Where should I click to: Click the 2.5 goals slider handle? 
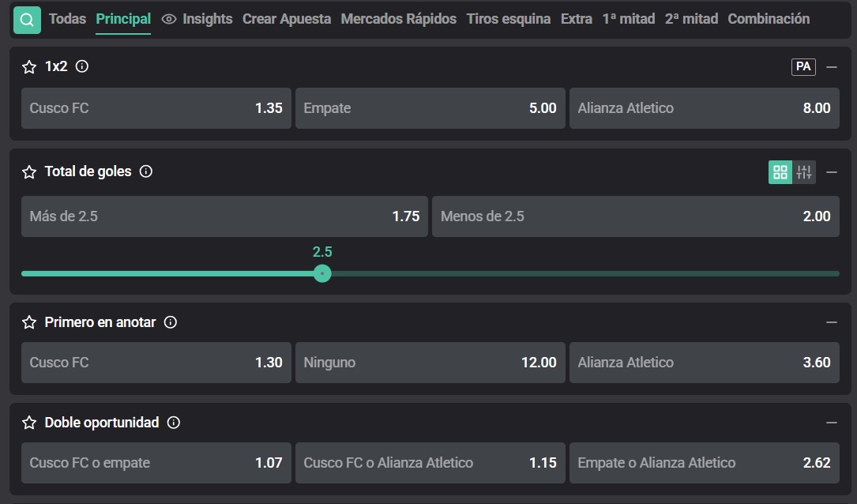pyautogui.click(x=322, y=273)
